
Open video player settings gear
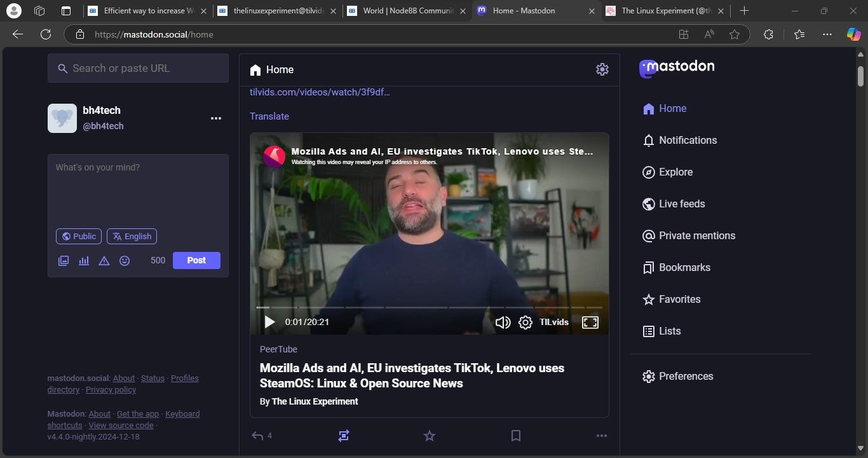point(525,323)
